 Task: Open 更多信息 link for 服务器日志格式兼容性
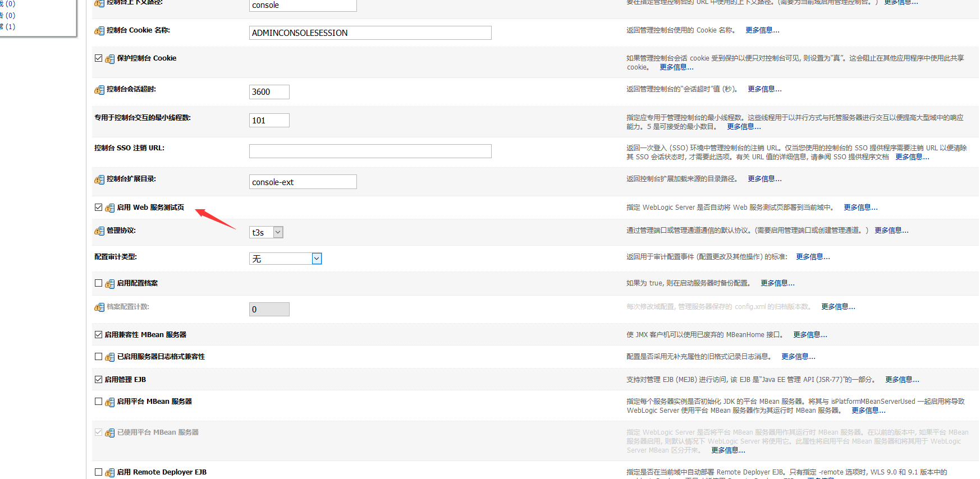point(798,357)
